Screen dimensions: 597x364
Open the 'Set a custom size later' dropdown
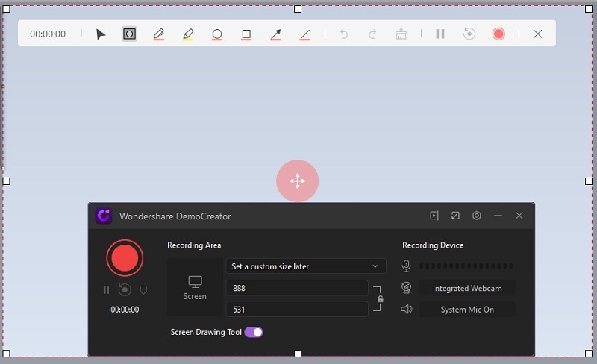click(x=306, y=266)
